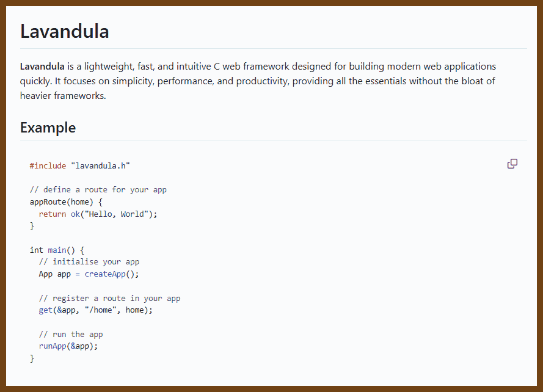Click the appRoute(home) line in code
The width and height of the screenshot is (543, 392).
(x=67, y=201)
